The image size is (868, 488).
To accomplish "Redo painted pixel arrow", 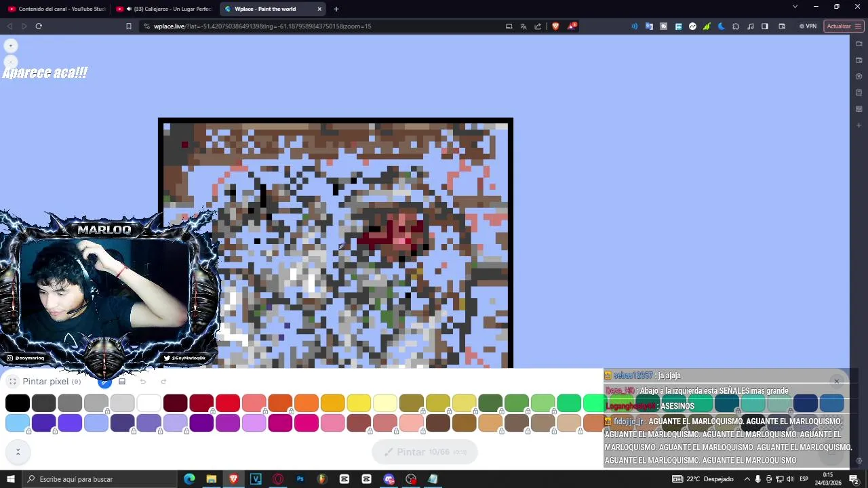I will (163, 382).
